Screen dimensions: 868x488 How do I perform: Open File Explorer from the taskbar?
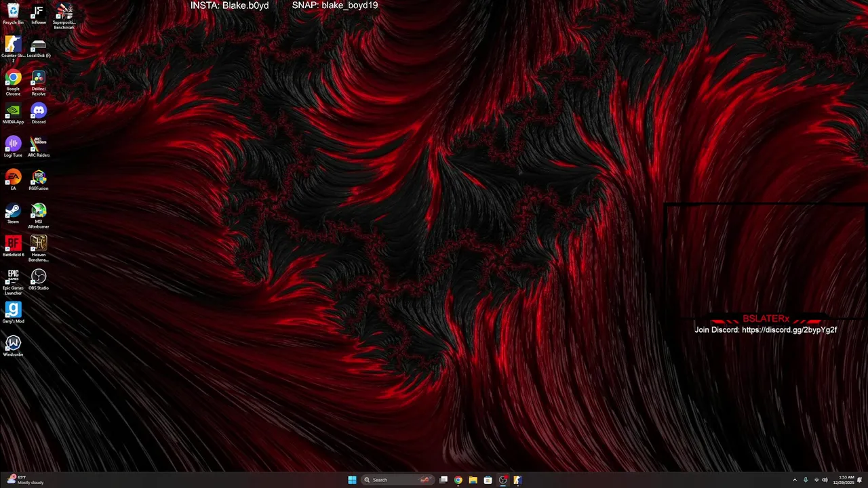[473, 480]
